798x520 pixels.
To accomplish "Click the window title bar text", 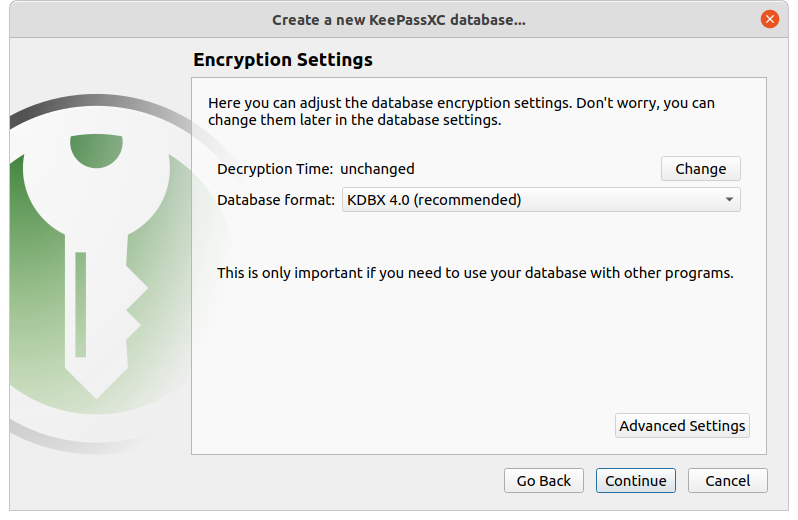I will pyautogui.click(x=399, y=19).
